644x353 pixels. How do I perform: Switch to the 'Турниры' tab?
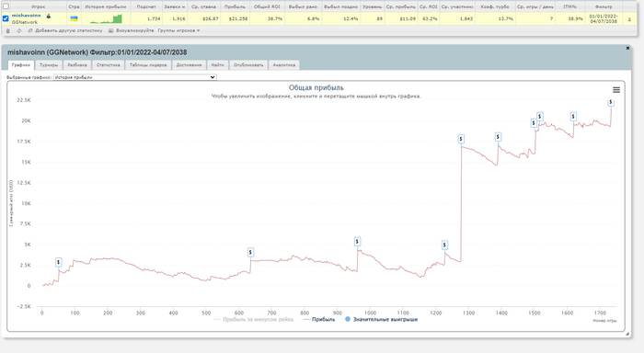click(49, 65)
